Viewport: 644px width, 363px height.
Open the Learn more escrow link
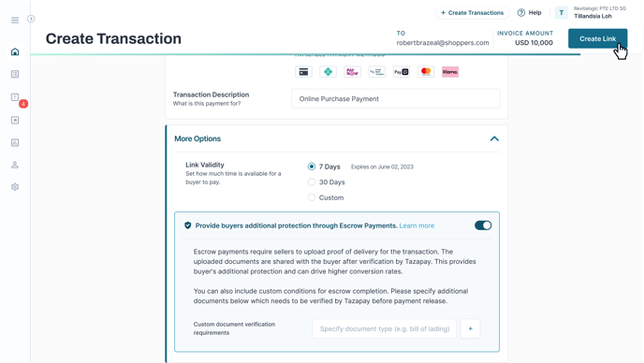[x=417, y=225]
